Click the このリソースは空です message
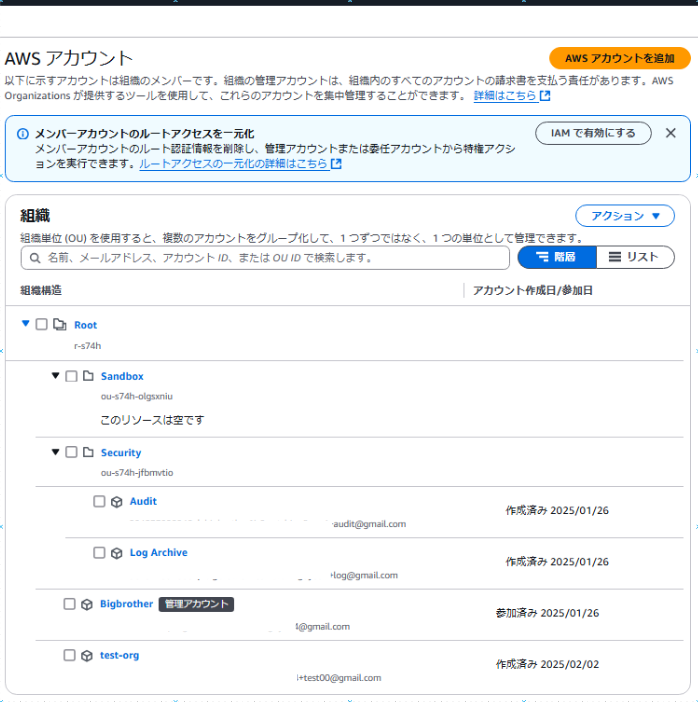 click(152, 420)
